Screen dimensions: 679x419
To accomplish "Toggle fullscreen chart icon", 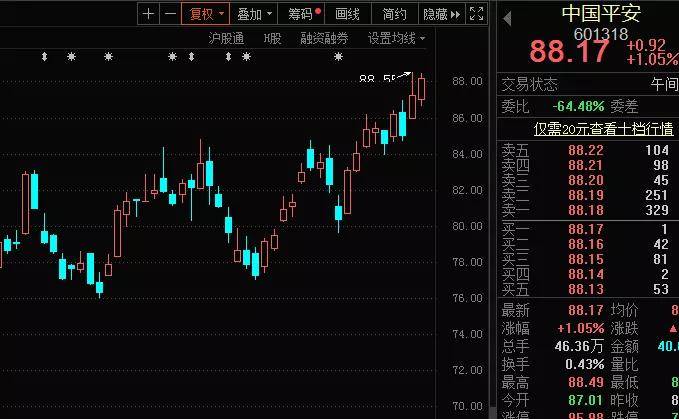I will (476, 14).
